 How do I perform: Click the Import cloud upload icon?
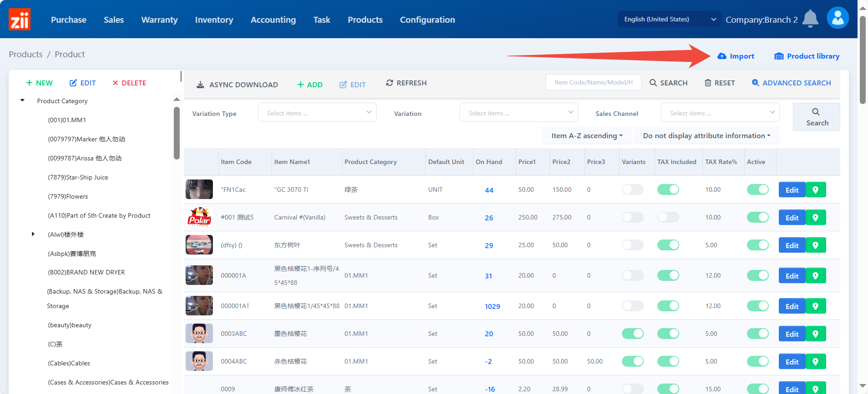(x=722, y=56)
